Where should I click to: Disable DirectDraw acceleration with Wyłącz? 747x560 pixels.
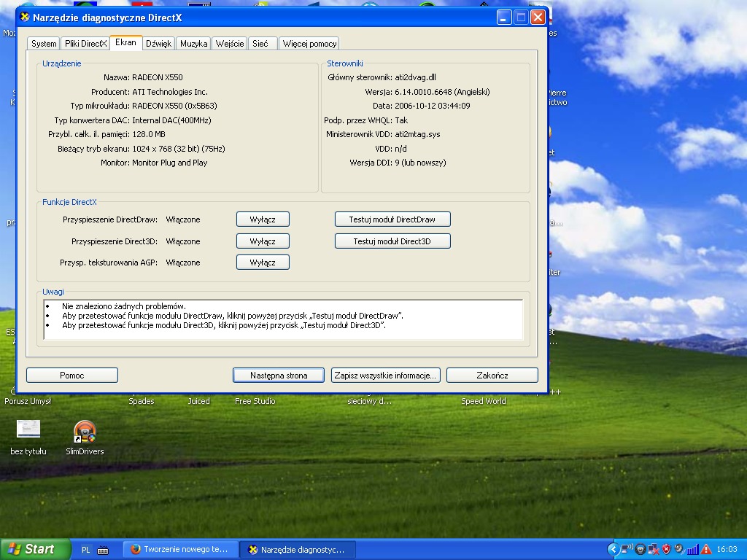(263, 219)
